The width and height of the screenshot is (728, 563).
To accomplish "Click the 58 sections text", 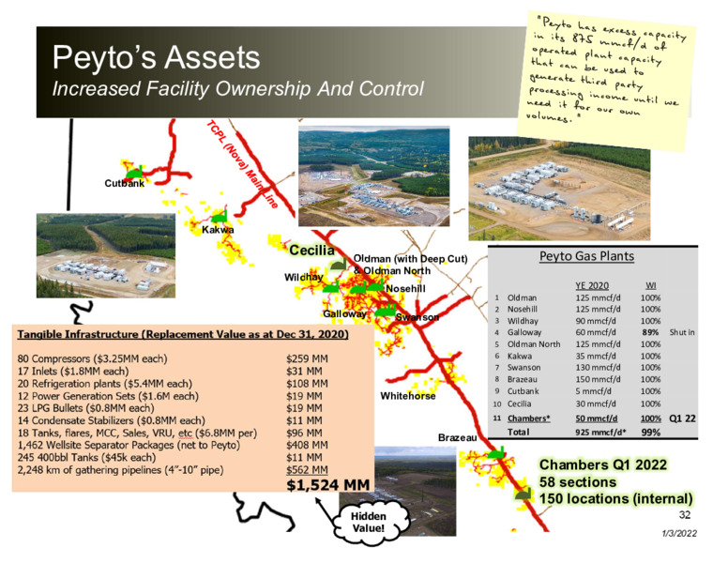I will coord(578,481).
